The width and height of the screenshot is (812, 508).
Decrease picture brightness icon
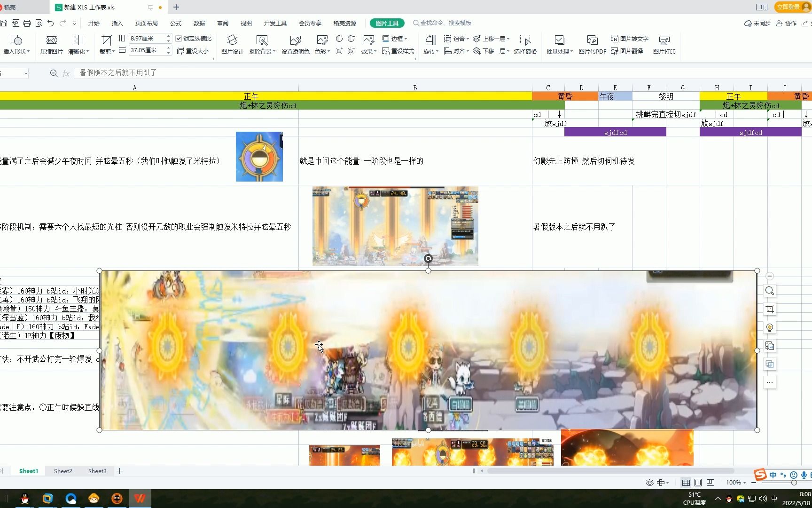click(x=351, y=51)
